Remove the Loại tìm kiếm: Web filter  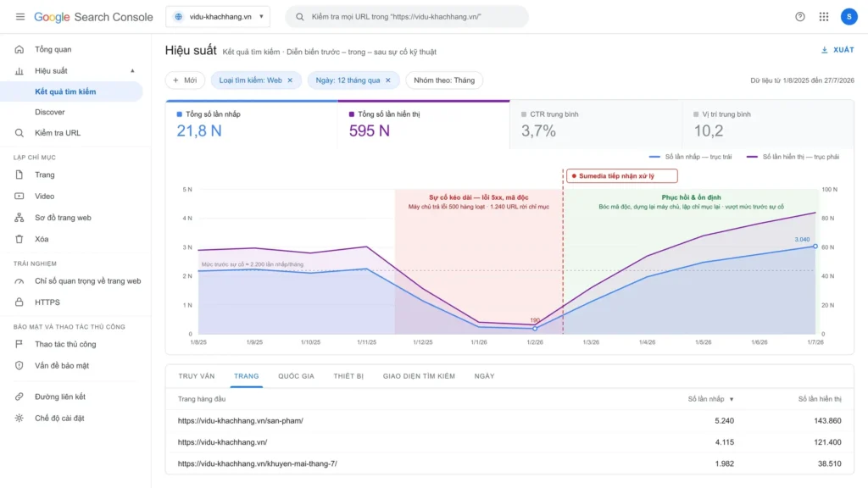(x=290, y=80)
